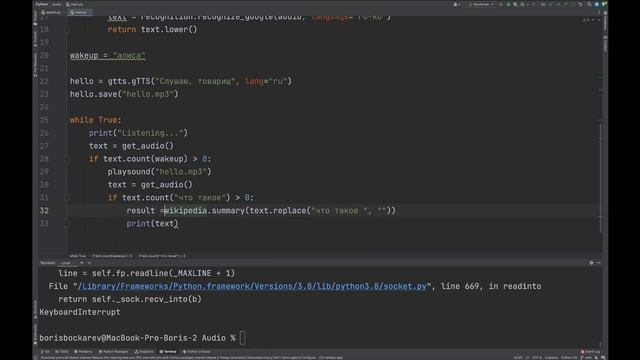Hide the terminal panel with minimize icon
This screenshot has height=360, width=640.
[598, 263]
